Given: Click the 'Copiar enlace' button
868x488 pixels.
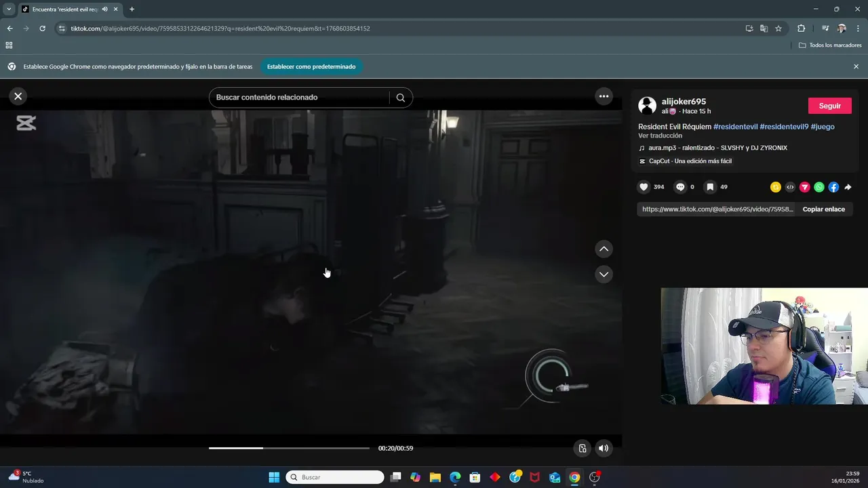Looking at the screenshot, I should coord(823,209).
